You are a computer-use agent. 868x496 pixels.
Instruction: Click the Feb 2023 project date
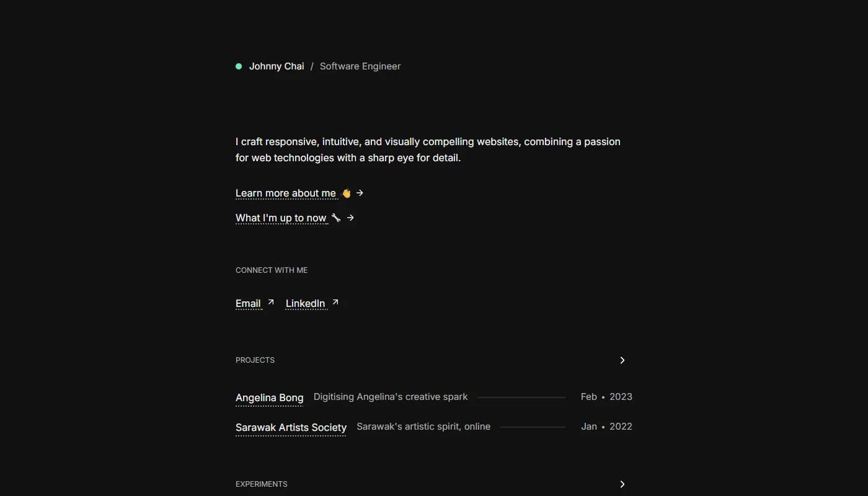(x=606, y=397)
